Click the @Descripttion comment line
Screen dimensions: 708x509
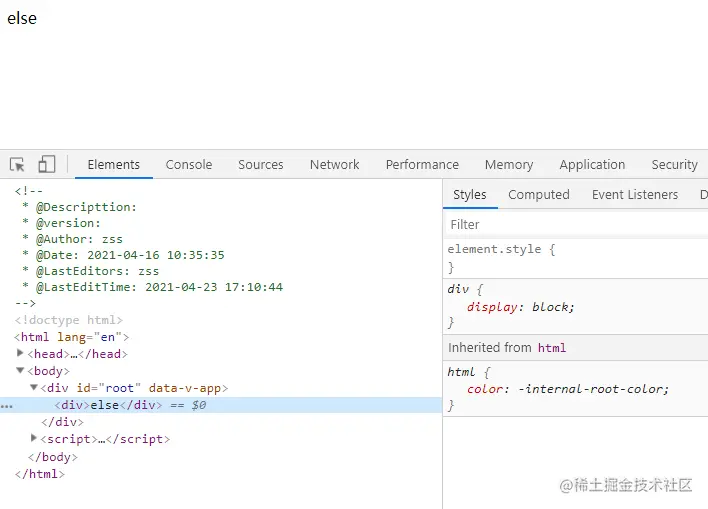(x=79, y=207)
